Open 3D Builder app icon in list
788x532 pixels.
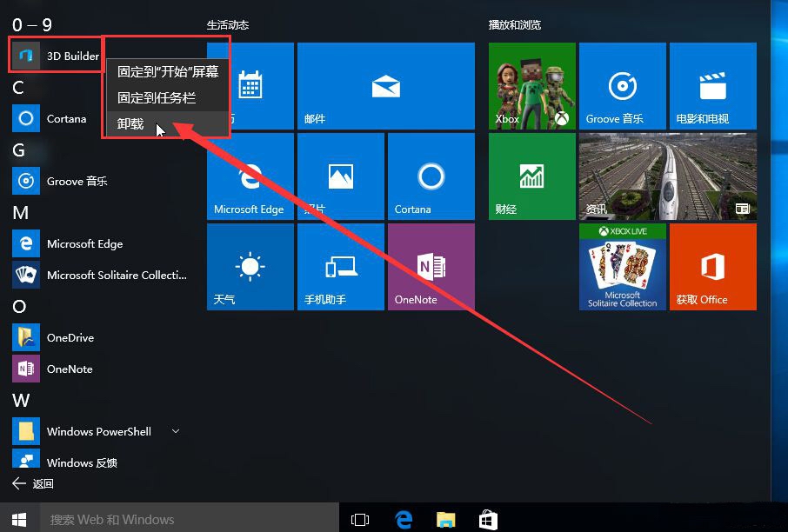coord(25,56)
